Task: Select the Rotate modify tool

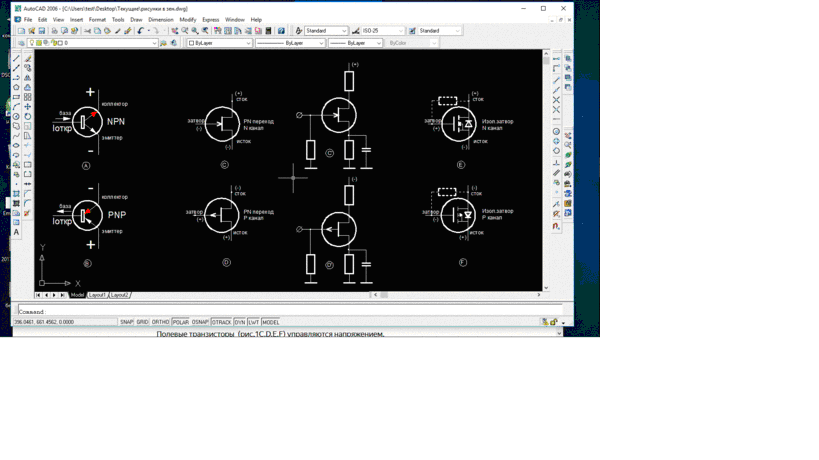Action: pos(28,116)
